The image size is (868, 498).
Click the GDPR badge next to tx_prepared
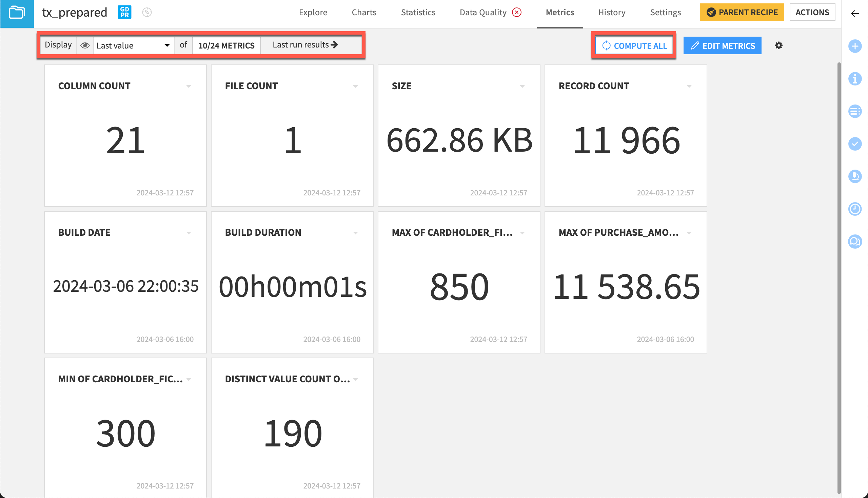tap(124, 12)
